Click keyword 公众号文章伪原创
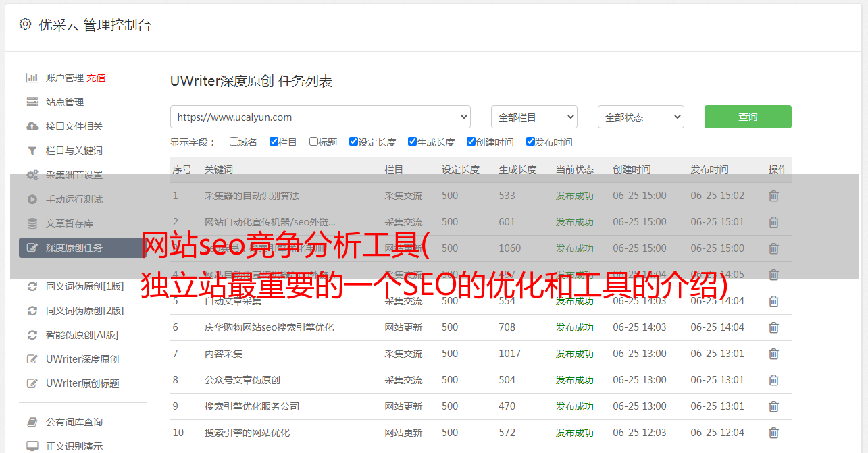Screen dimensions: 868x453 point(242,380)
